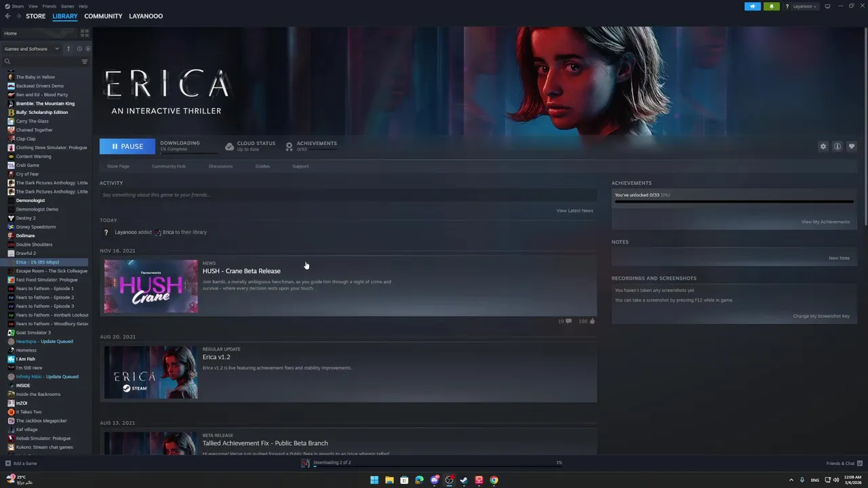The width and height of the screenshot is (868, 488).
Task: Sort library with the up arrow icon
Action: pos(68,49)
